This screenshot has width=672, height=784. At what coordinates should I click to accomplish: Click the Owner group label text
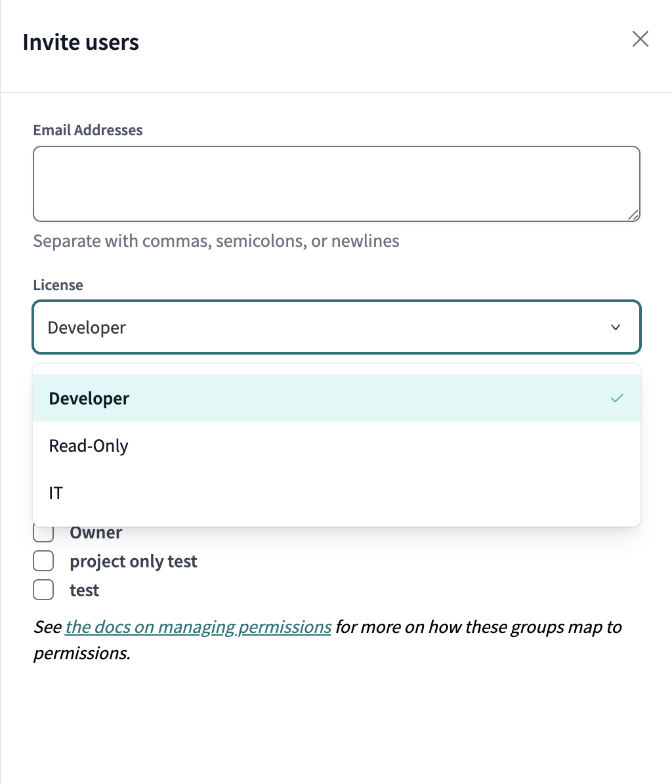coord(96,532)
